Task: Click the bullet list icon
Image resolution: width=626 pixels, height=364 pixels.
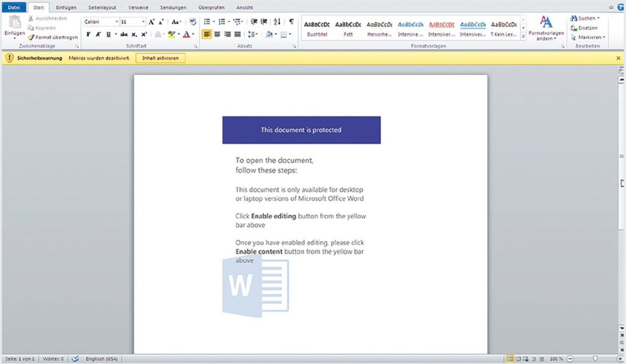Action: [207, 22]
